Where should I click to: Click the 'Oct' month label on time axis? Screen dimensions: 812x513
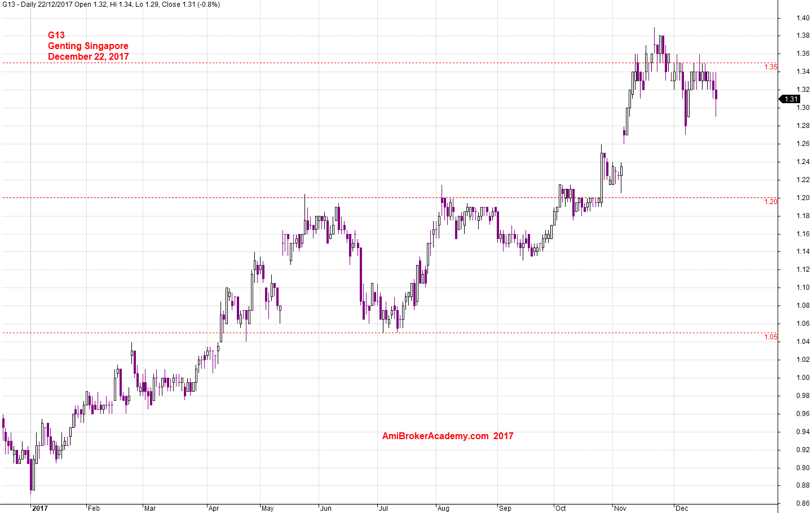561,508
